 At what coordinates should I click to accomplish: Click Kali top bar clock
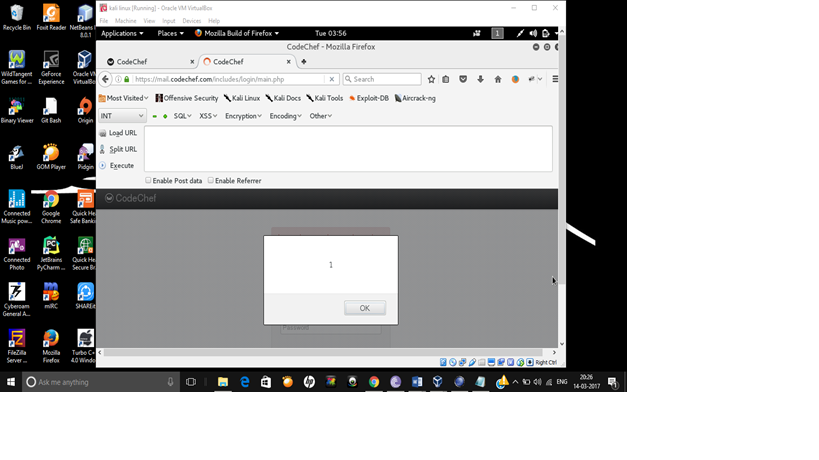[x=331, y=33]
